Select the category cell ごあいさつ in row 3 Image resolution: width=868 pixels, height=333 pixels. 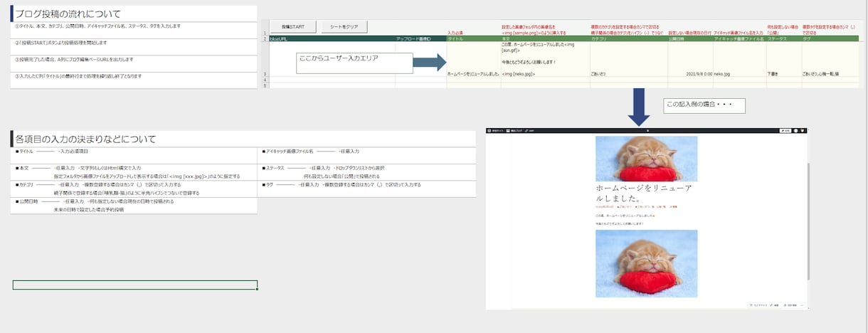tap(628, 59)
